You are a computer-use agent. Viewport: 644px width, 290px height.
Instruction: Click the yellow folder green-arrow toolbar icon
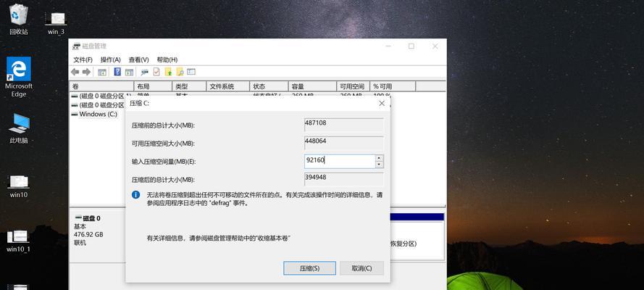pyautogui.click(x=168, y=72)
